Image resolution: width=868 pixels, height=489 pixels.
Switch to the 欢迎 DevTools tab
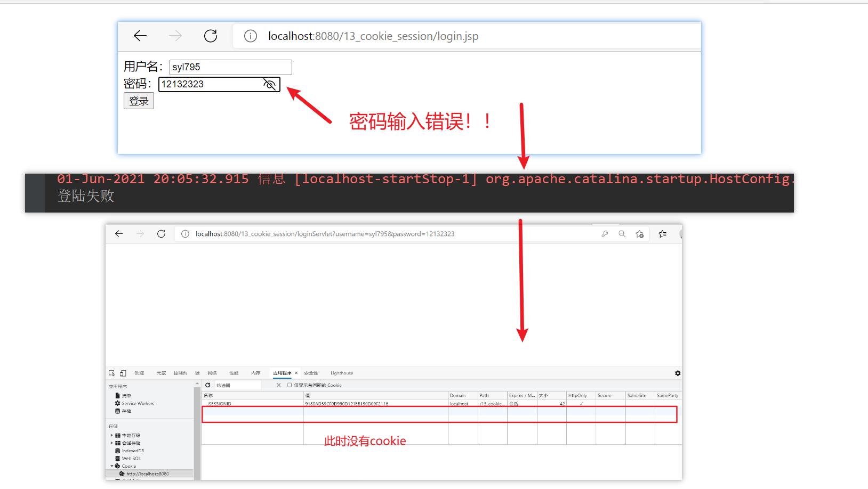point(140,373)
